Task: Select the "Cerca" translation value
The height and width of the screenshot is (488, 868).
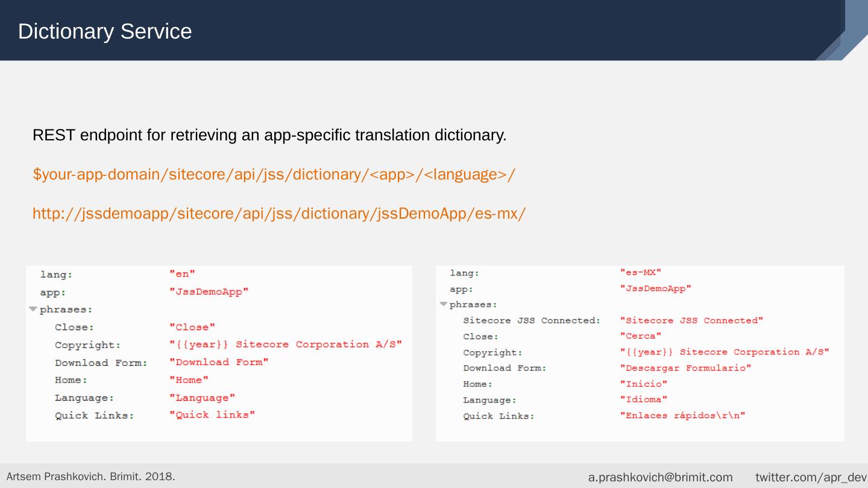Action: (640, 336)
